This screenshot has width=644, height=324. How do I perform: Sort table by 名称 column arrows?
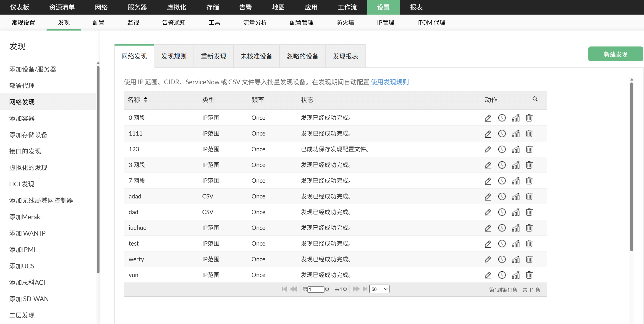[x=146, y=100]
